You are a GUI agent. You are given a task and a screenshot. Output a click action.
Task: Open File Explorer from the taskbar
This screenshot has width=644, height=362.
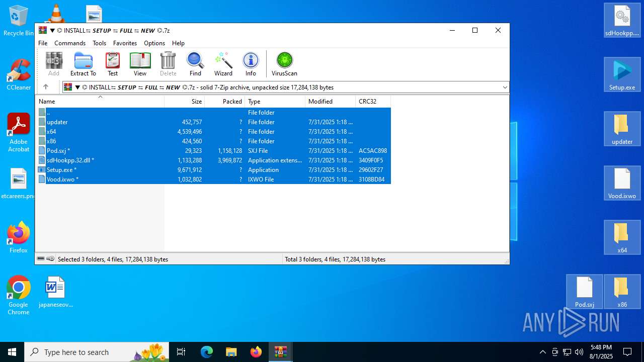[x=231, y=352]
